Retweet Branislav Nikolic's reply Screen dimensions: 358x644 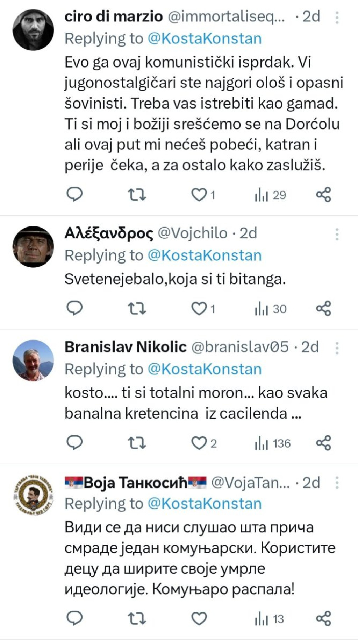click(x=137, y=443)
